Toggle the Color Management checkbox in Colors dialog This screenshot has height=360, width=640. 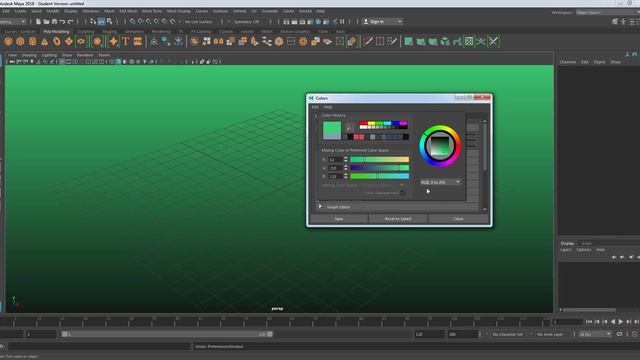click(x=402, y=193)
